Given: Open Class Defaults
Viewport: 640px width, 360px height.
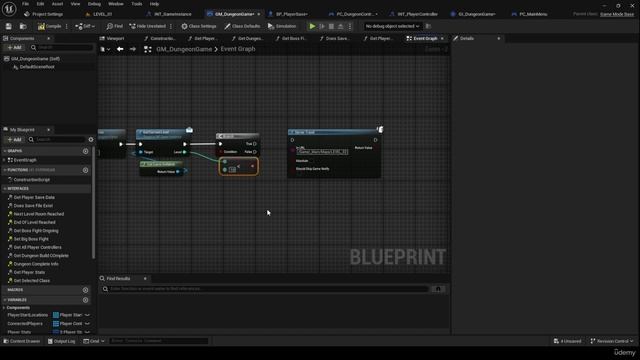Looking at the screenshot, I should 242,26.
